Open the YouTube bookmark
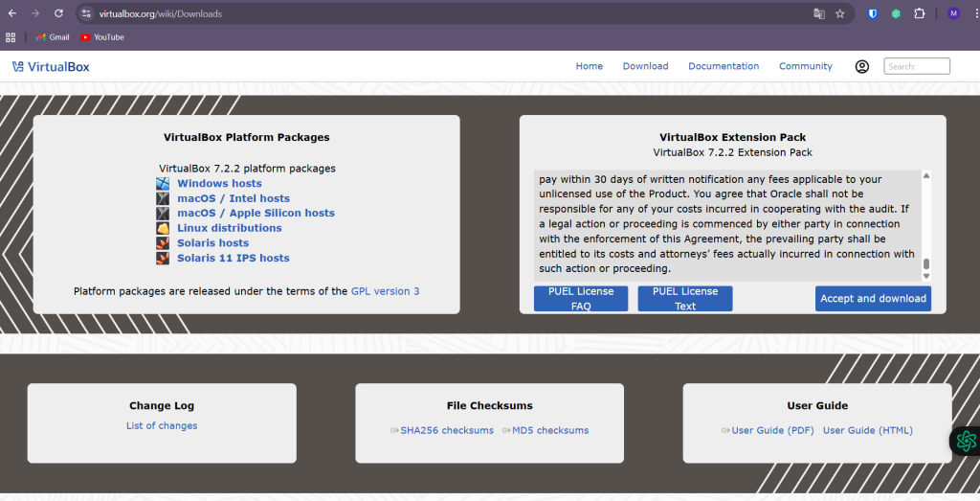This screenshot has width=980, height=501. point(102,37)
